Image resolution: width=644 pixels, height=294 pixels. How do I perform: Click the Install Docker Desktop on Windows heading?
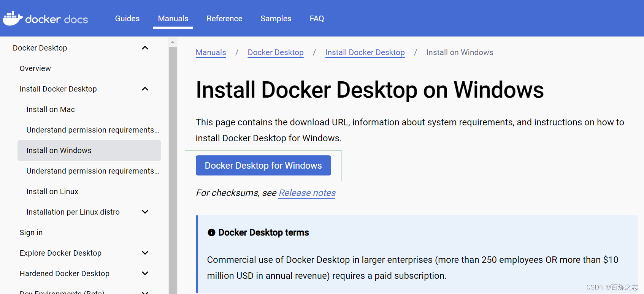pyautogui.click(x=370, y=90)
